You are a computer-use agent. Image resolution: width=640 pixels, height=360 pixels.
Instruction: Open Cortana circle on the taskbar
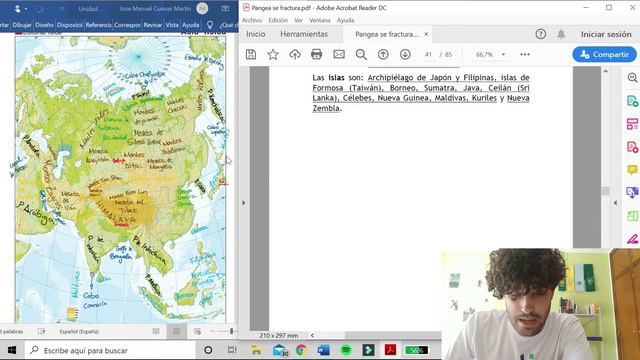208,350
